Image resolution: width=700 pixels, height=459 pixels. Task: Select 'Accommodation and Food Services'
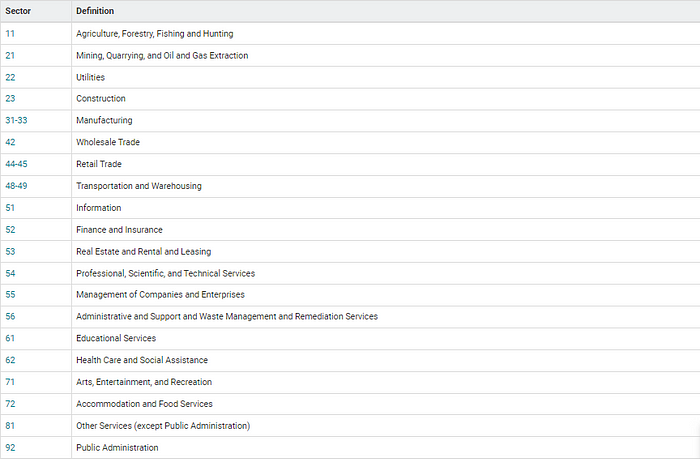click(144, 404)
